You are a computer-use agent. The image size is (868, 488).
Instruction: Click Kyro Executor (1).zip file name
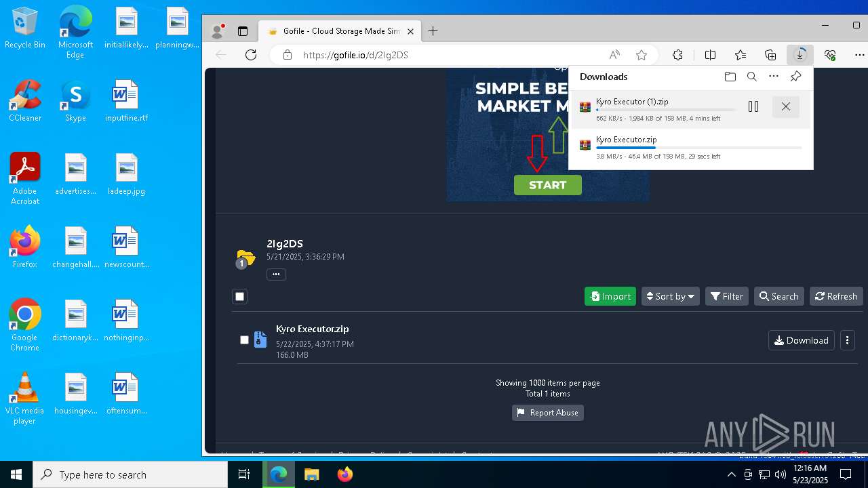click(x=632, y=102)
